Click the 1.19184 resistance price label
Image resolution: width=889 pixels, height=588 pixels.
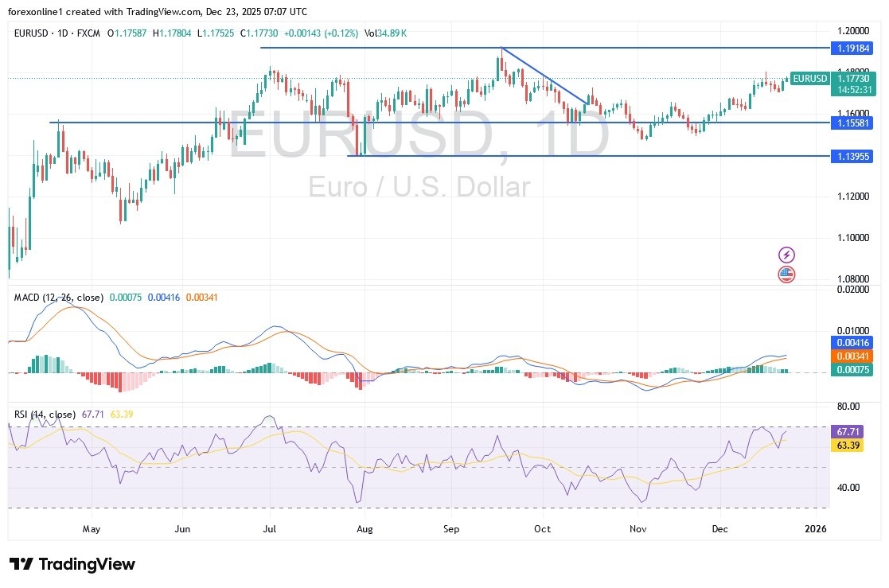point(852,49)
